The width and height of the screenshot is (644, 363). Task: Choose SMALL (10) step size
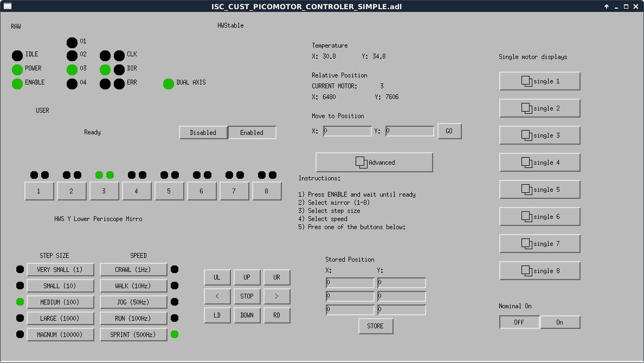point(60,286)
